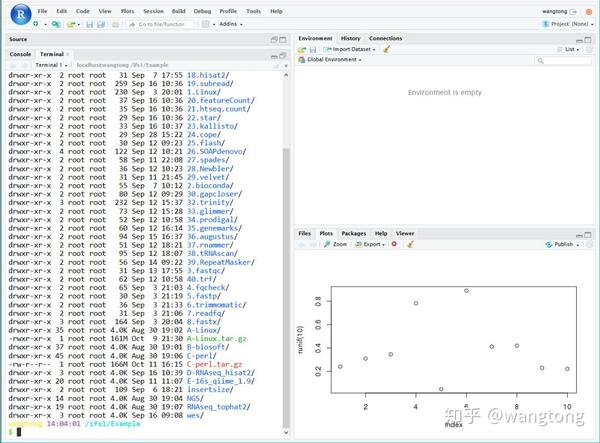Open the Import Dataset dropdown
600x443 pixels.
pyautogui.click(x=349, y=49)
